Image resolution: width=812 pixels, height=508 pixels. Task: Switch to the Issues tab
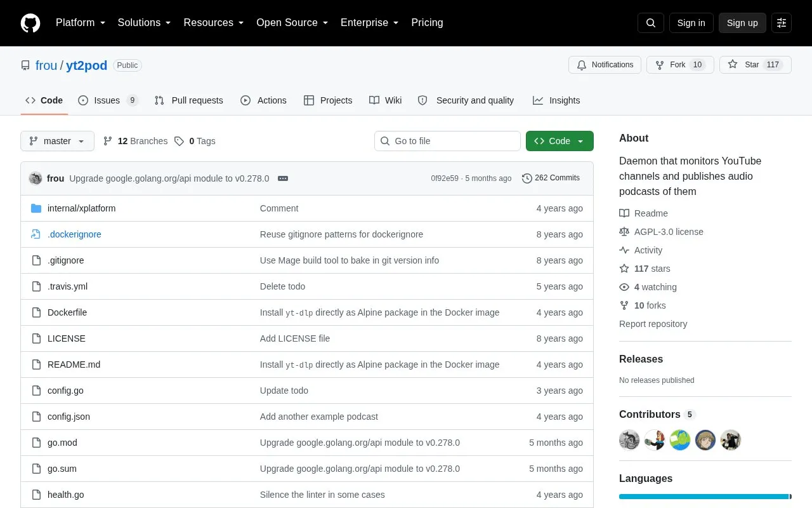108,100
